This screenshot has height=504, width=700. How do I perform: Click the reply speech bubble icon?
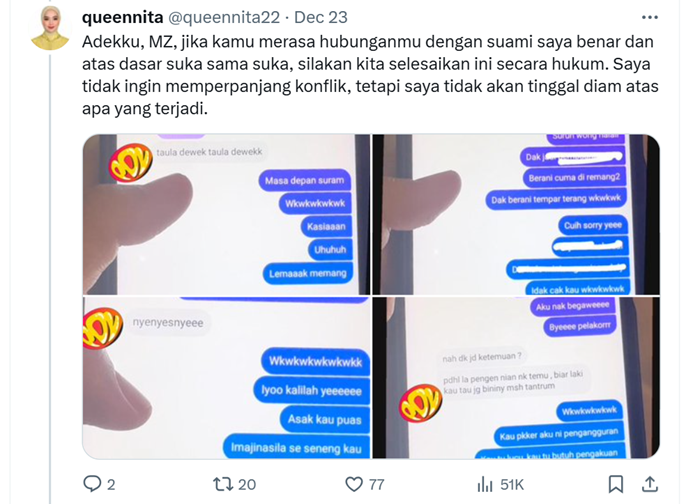click(92, 484)
